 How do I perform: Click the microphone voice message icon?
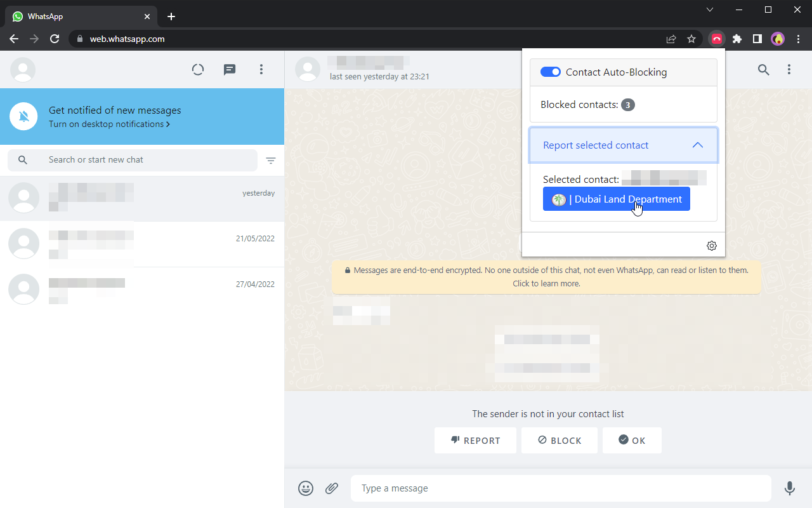790,488
